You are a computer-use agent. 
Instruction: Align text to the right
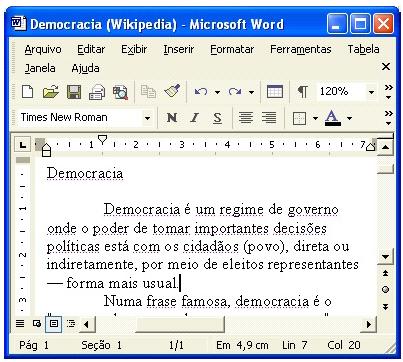pos(269,117)
